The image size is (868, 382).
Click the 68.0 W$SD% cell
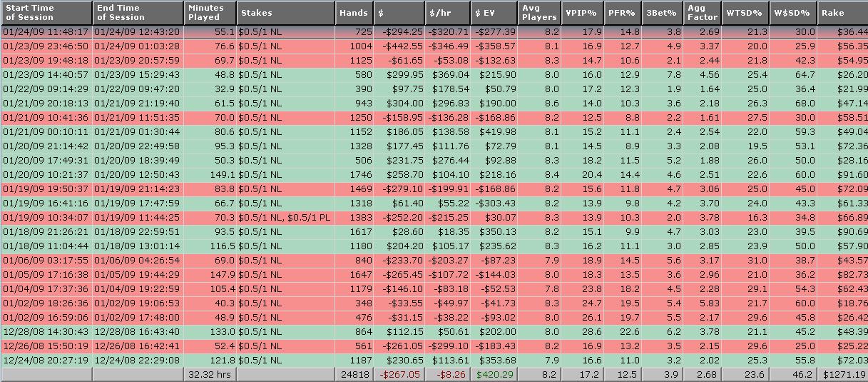(794, 104)
